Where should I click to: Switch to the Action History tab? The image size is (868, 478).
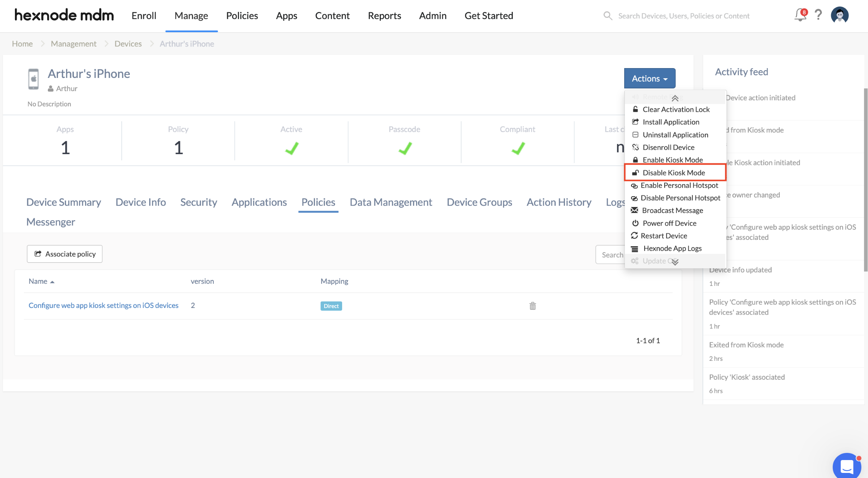(559, 202)
